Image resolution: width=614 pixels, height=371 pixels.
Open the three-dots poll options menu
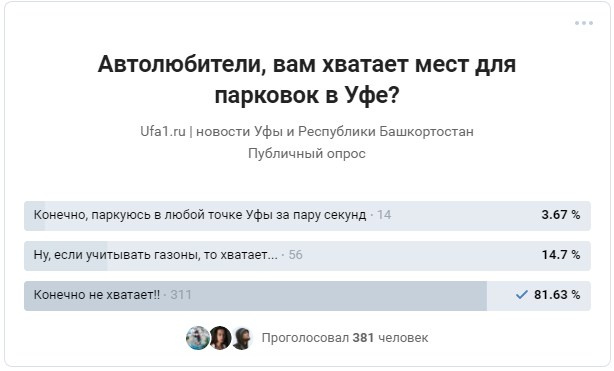click(583, 23)
